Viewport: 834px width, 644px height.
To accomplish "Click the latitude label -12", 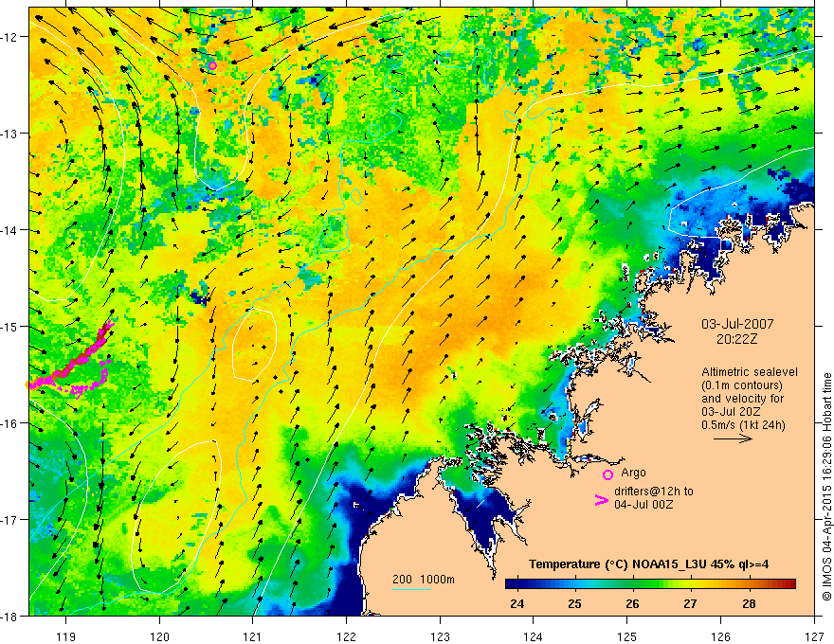I will point(9,37).
